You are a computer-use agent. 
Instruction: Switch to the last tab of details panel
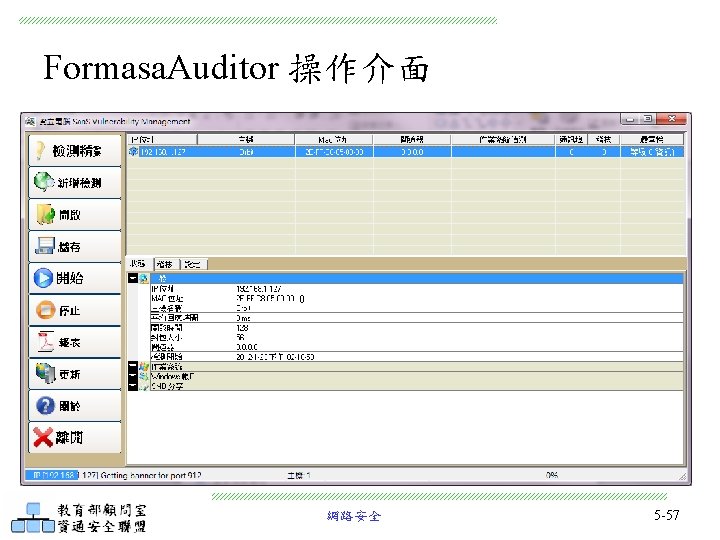[x=193, y=264]
